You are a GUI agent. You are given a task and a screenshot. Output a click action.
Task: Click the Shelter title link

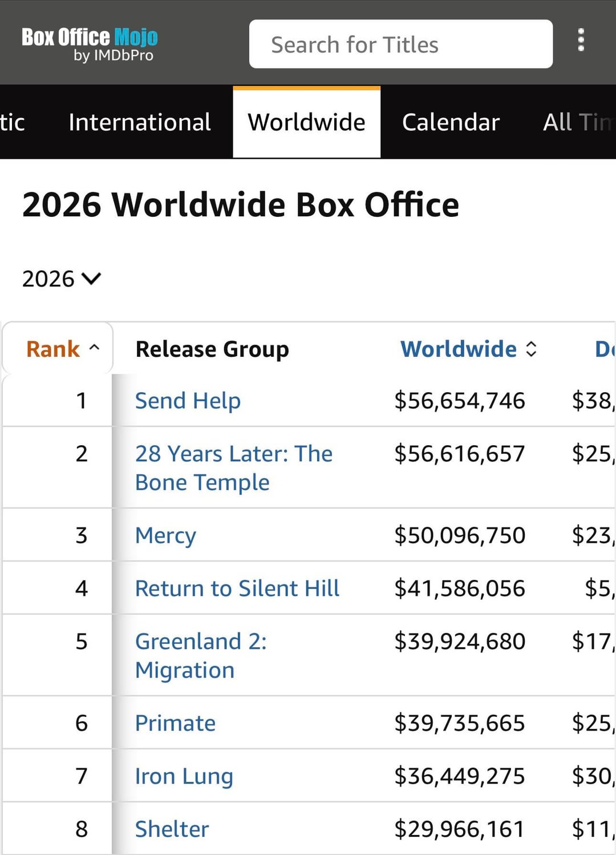coord(172,829)
